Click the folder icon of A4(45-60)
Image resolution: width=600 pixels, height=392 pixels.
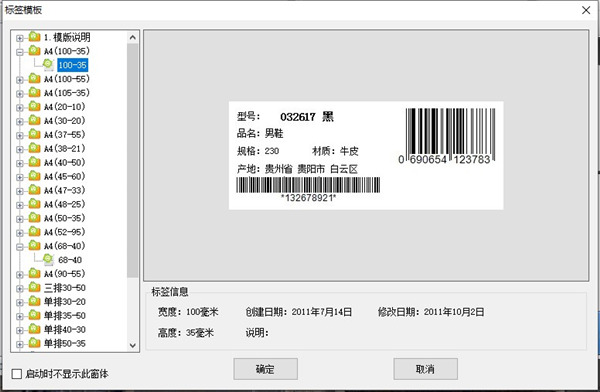pyautogui.click(x=34, y=176)
